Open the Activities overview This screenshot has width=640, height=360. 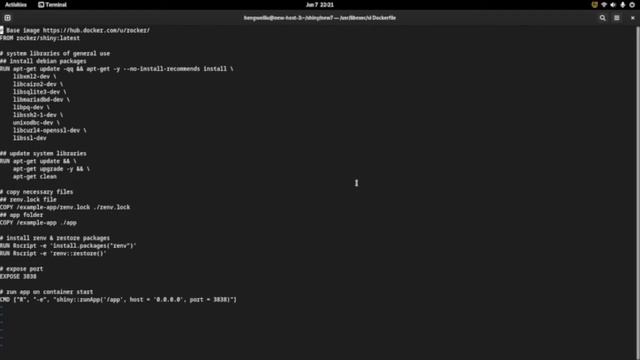point(16,5)
